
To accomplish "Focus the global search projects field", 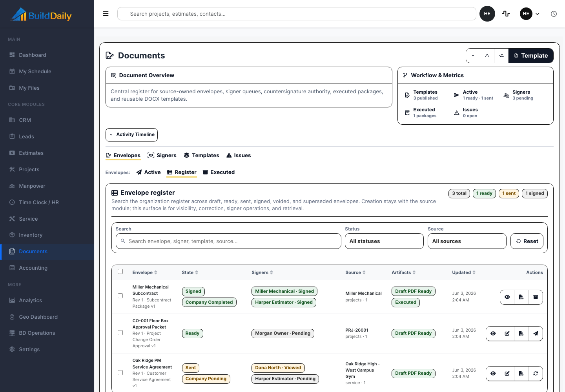I will pyautogui.click(x=297, y=14).
